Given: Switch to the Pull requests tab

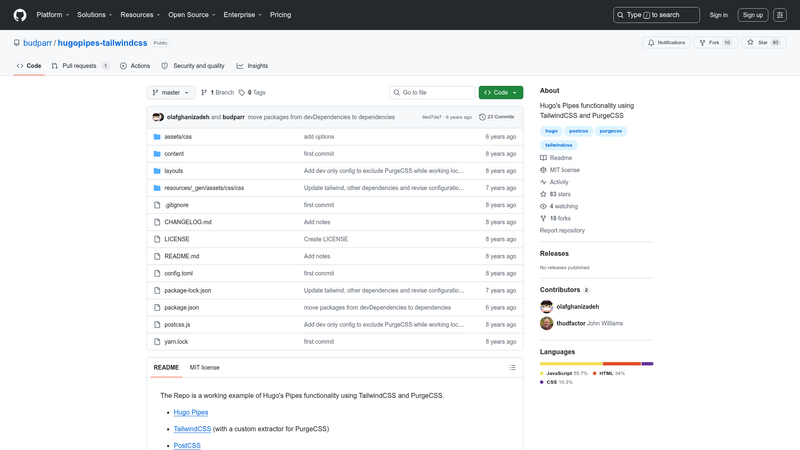Looking at the screenshot, I should click(x=80, y=66).
